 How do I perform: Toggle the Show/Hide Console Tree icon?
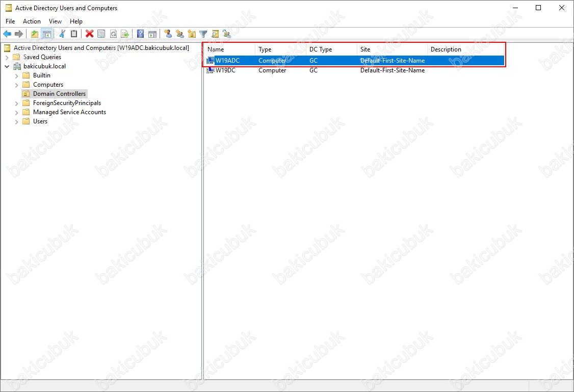click(46, 34)
